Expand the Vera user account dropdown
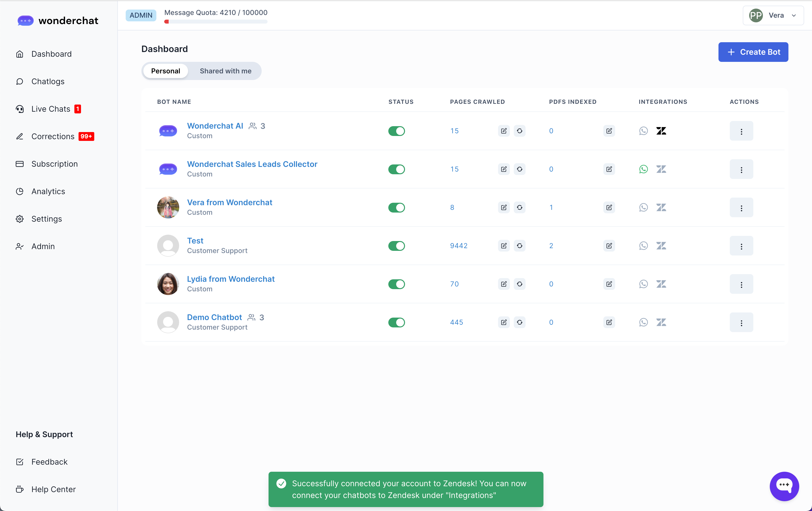Screen dimensions: 812x511 tap(773, 15)
